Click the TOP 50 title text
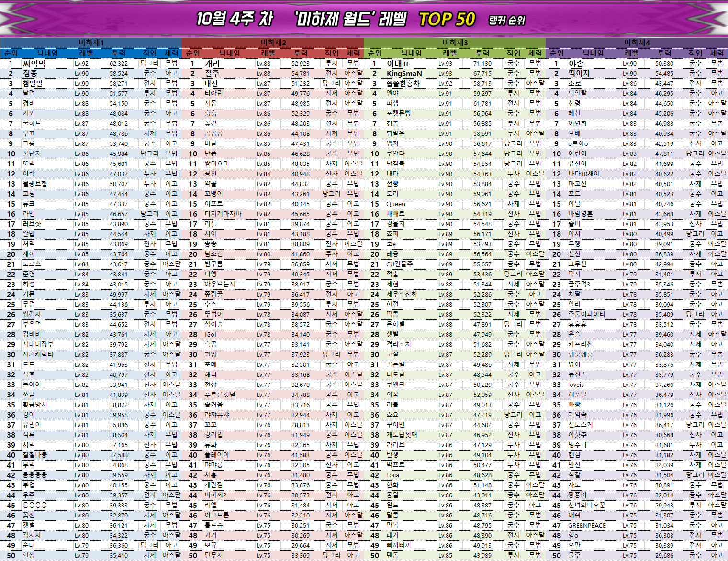728x561 pixels. (447, 20)
